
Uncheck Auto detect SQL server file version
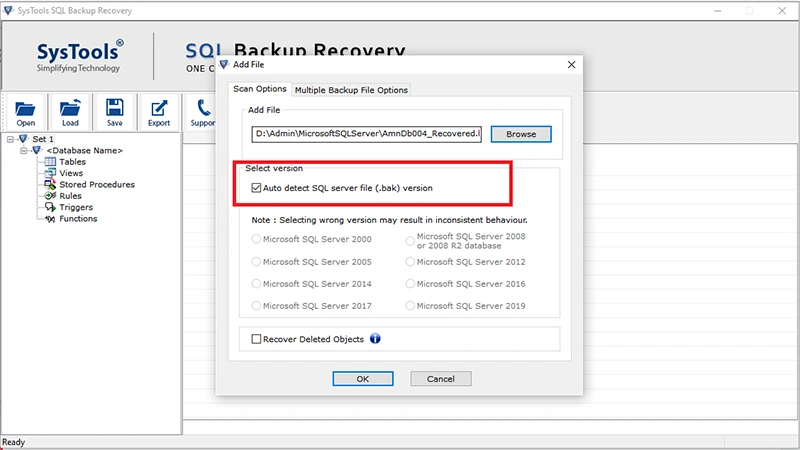[x=256, y=188]
